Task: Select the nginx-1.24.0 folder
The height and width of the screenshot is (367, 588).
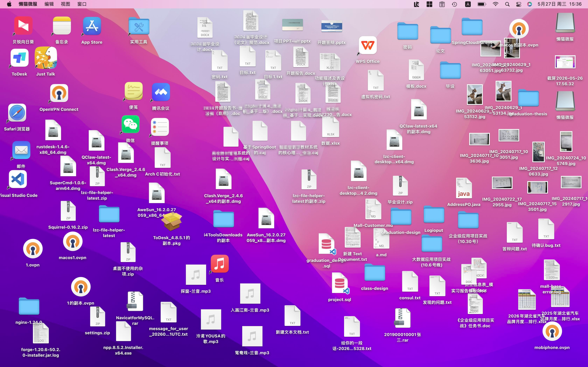Action: pyautogui.click(x=29, y=306)
